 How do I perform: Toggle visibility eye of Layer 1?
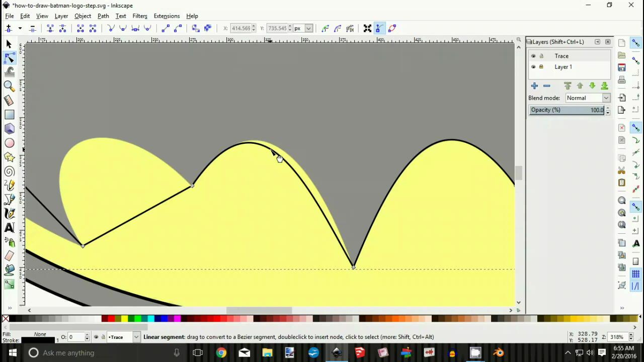tap(533, 67)
